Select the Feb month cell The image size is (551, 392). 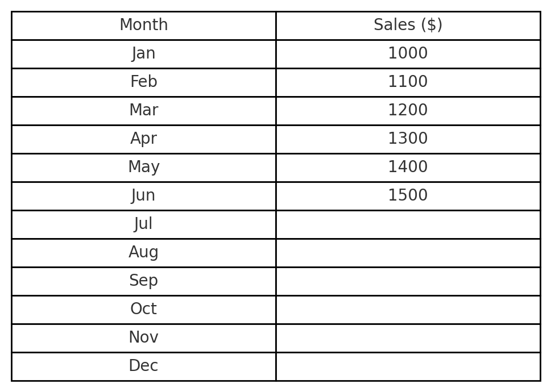143,82
